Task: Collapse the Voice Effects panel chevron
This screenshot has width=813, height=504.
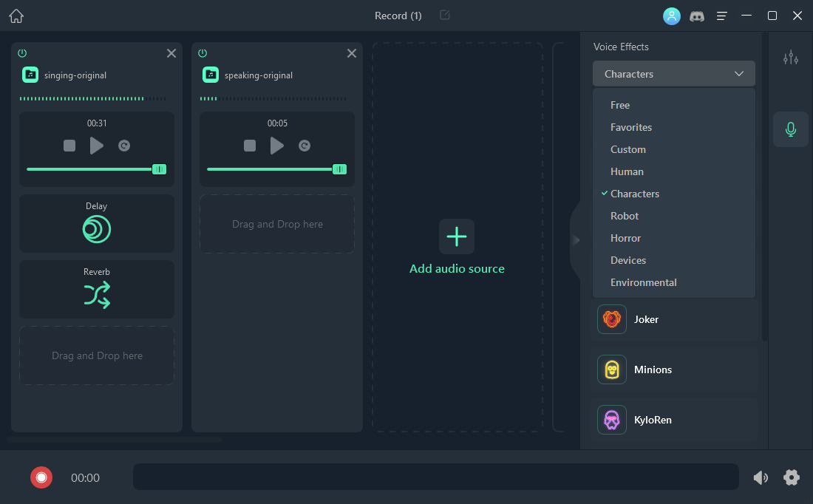Action: click(x=576, y=240)
